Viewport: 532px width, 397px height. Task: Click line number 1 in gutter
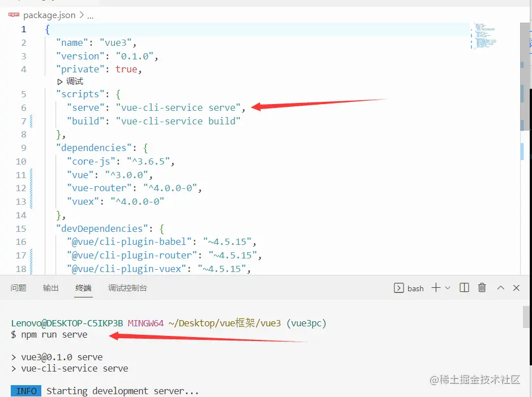click(x=23, y=29)
